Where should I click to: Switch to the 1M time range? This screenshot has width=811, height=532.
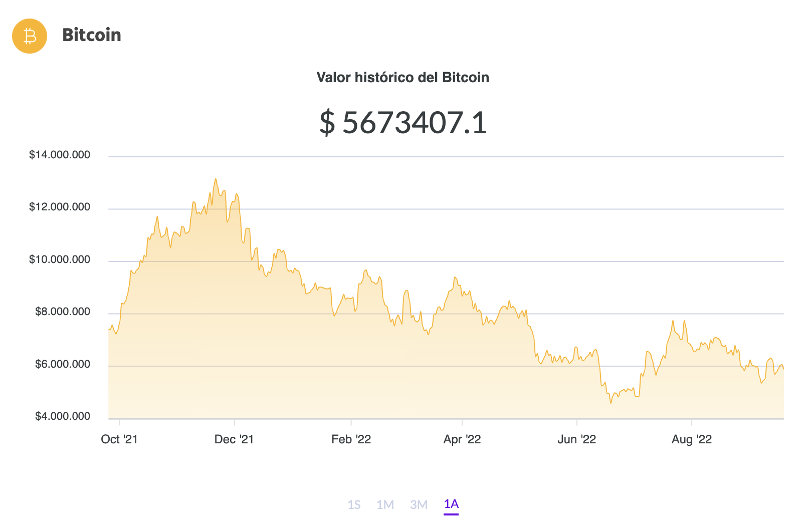(x=385, y=504)
